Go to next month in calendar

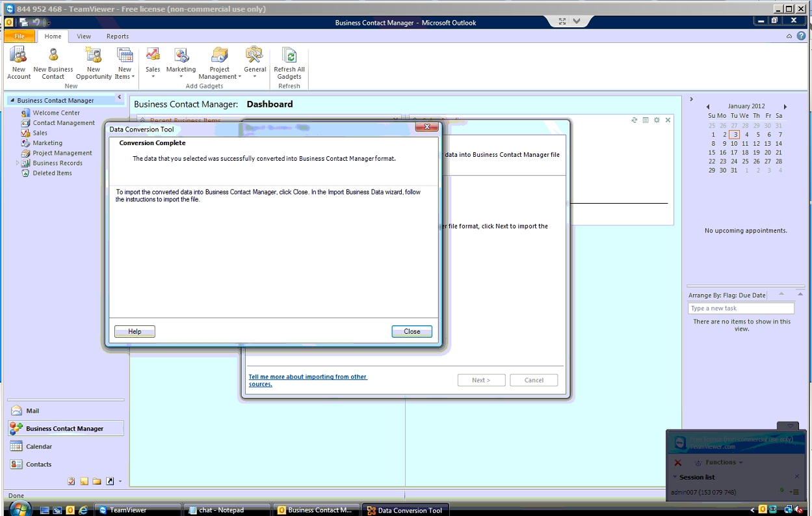[785, 106]
